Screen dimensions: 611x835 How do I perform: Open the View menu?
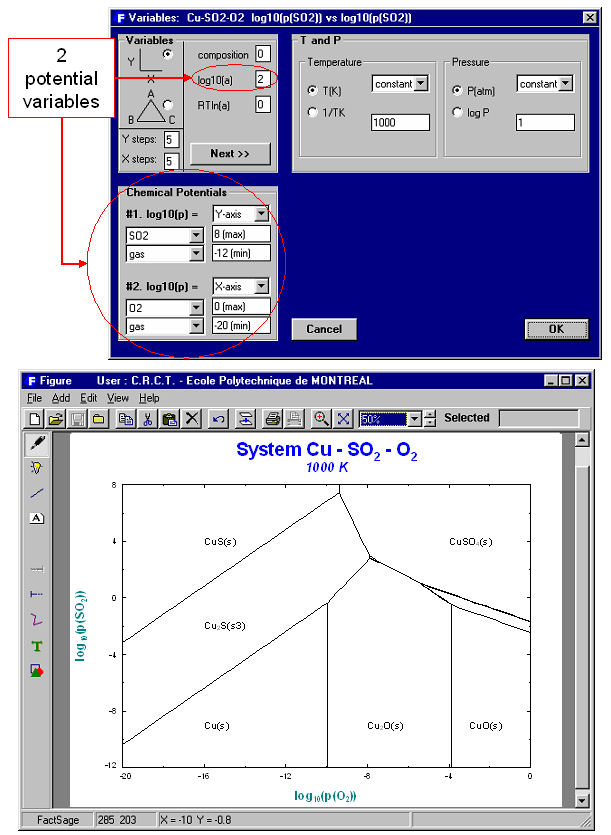point(118,397)
